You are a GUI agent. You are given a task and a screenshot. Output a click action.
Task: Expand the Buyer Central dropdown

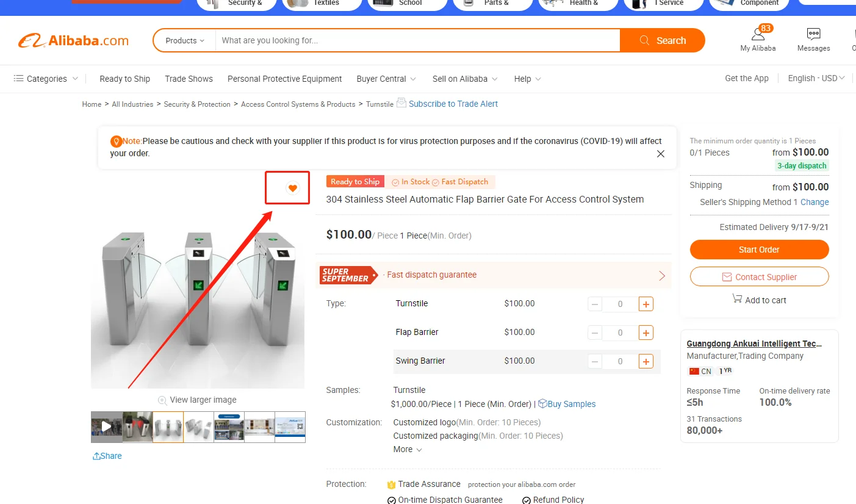[386, 79]
